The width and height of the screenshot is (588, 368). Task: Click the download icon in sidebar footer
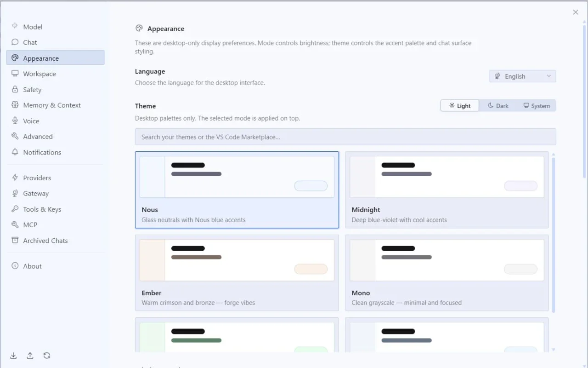(x=13, y=356)
